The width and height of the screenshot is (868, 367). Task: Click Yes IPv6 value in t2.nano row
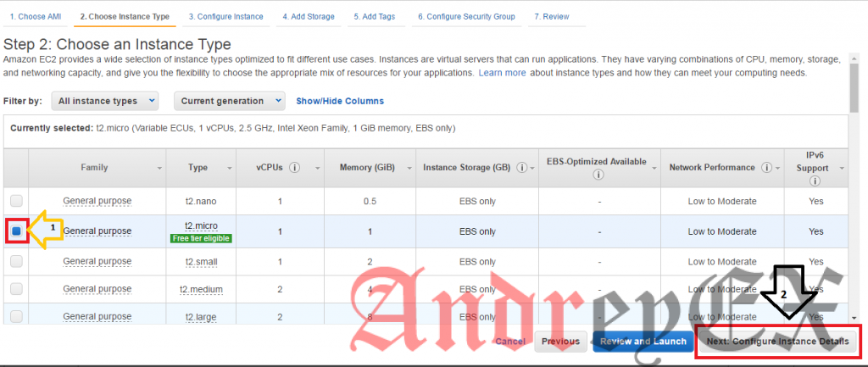[816, 201]
